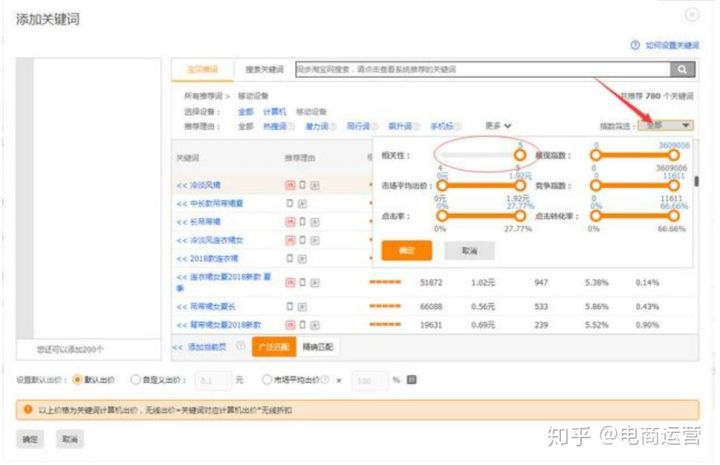Image resolution: width=720 pixels, height=465 pixels.
Task: Click the icon after the percent field
Action: pos(411,380)
